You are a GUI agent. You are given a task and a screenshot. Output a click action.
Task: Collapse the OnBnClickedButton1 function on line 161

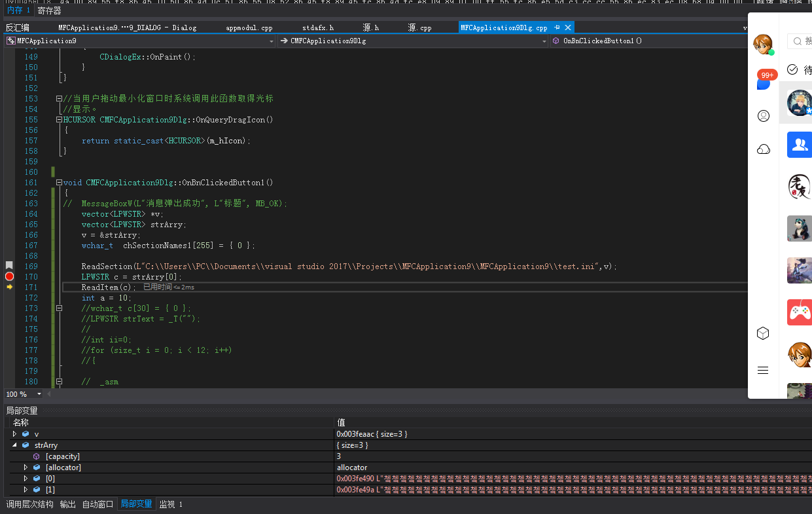[x=59, y=183]
